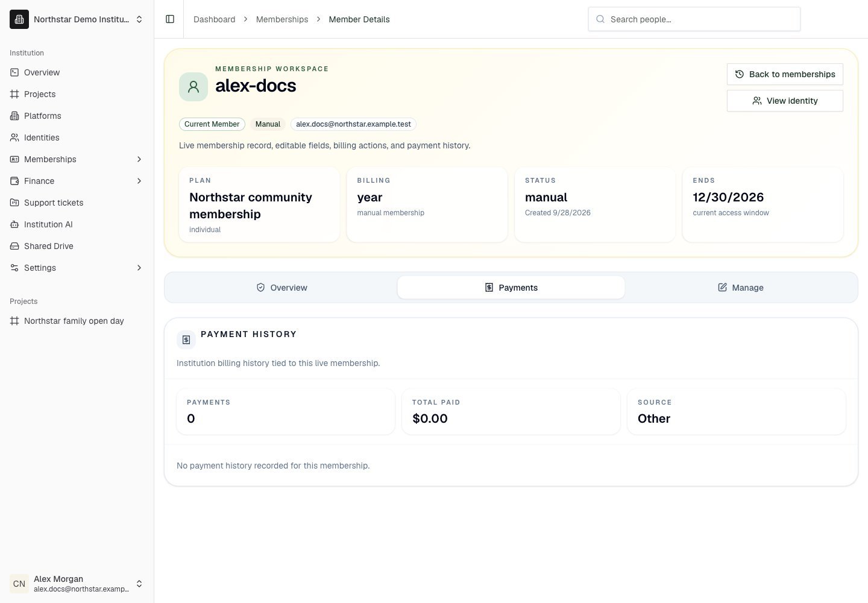The width and height of the screenshot is (868, 603).
Task: Open the Alex Morgan account menu
Action: tap(77, 584)
